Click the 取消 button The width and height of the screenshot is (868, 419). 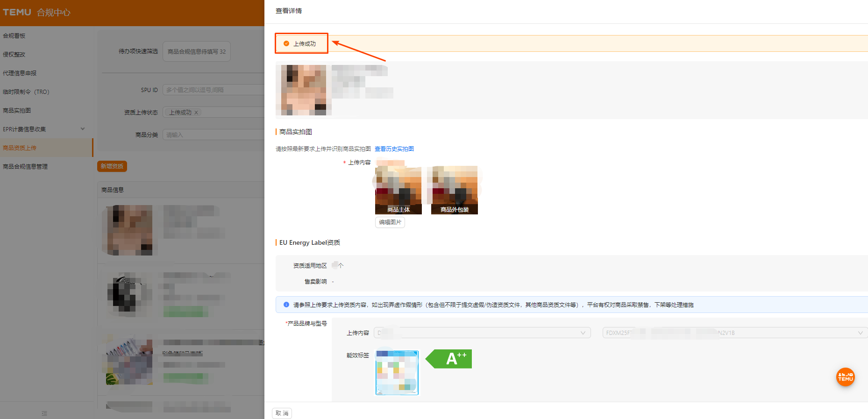click(282, 413)
